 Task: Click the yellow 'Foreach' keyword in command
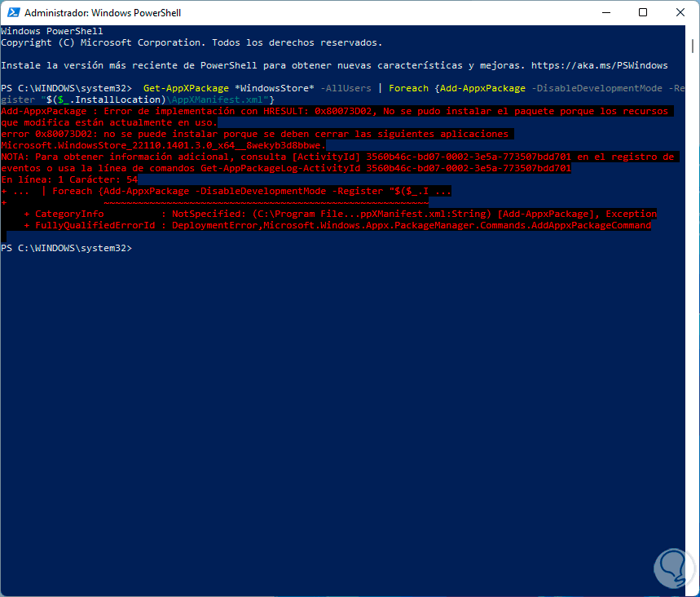pyautogui.click(x=408, y=88)
